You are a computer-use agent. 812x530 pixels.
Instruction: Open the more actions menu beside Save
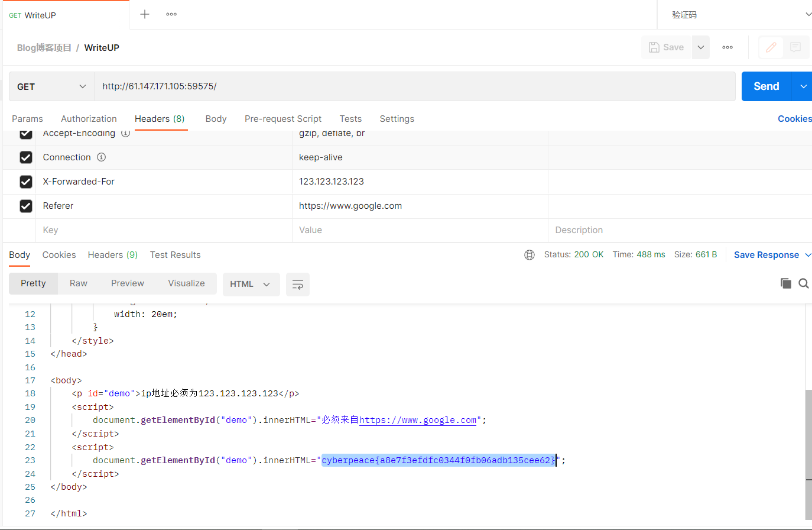click(x=727, y=47)
